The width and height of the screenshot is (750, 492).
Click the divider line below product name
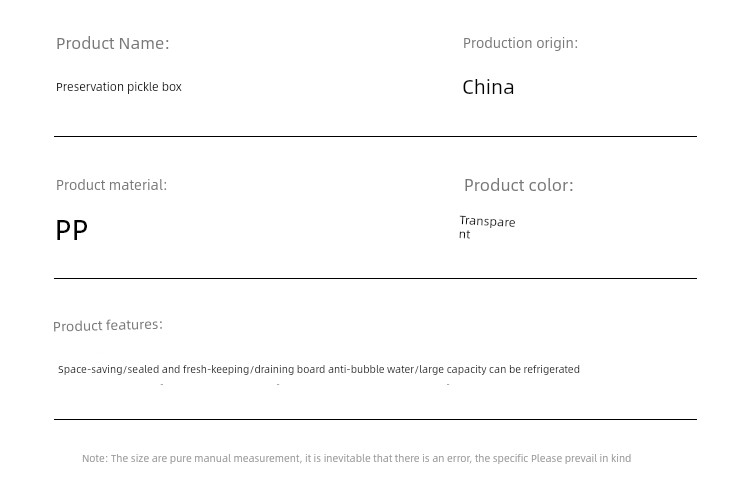click(375, 136)
